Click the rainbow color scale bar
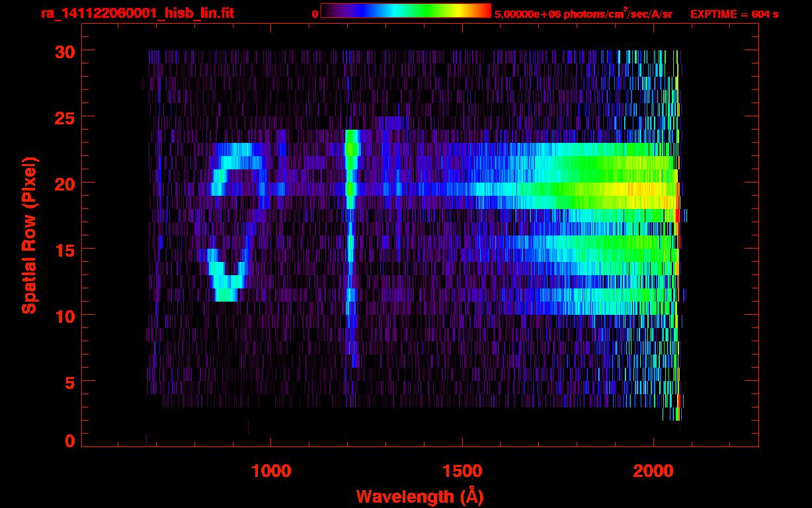 coord(405,11)
